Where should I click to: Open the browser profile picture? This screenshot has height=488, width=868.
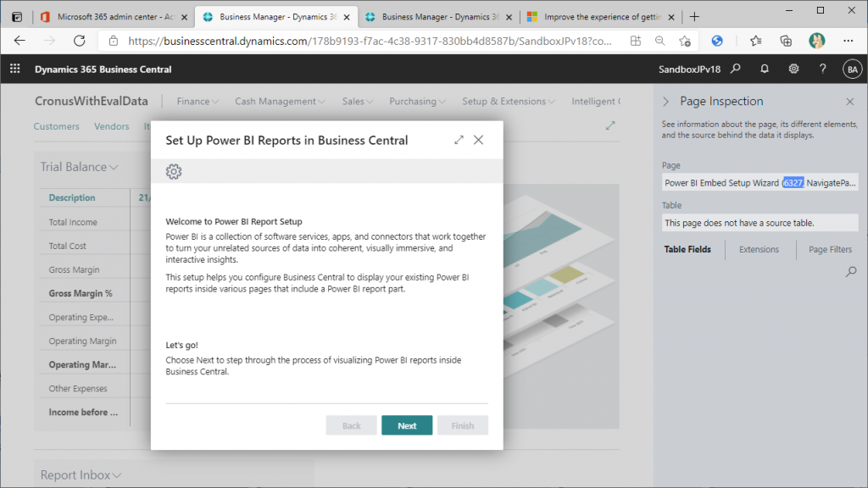pyautogui.click(x=816, y=41)
